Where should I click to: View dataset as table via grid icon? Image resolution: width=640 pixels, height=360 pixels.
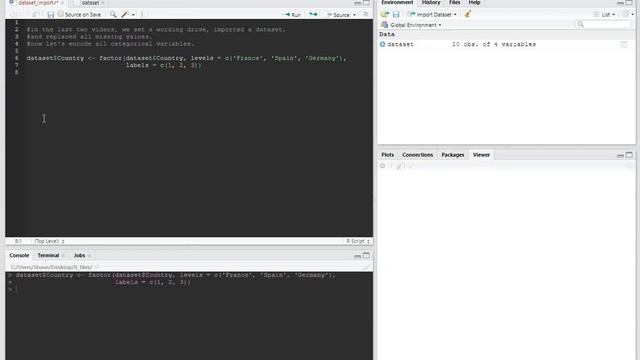[x=624, y=44]
